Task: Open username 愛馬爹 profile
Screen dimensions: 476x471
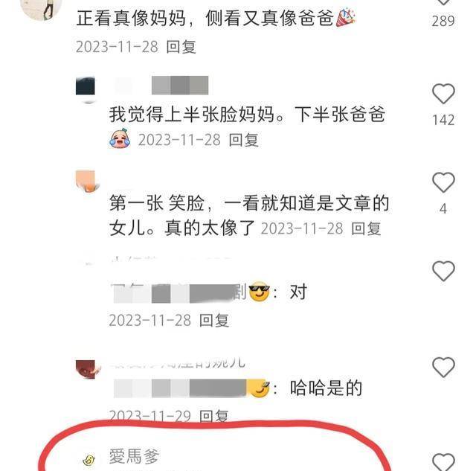Action: 134,456
